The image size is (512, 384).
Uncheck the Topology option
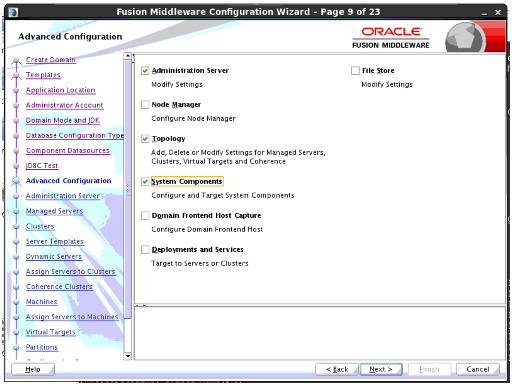[145, 139]
